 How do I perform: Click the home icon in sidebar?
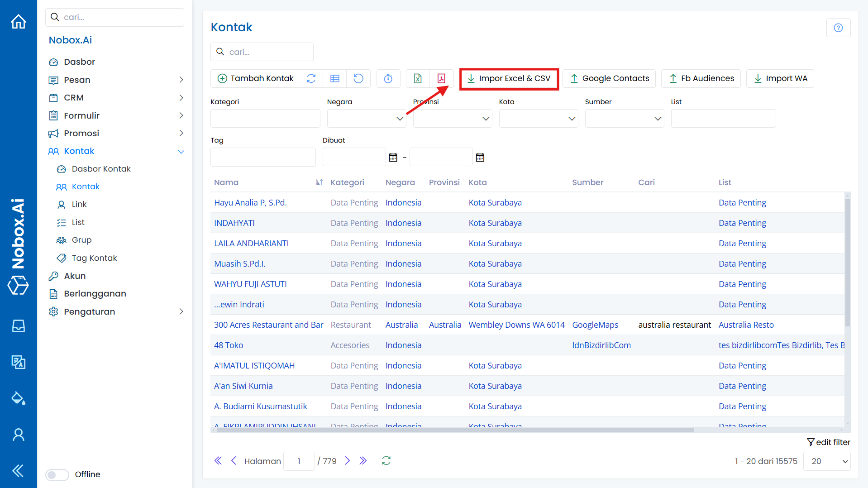18,21
